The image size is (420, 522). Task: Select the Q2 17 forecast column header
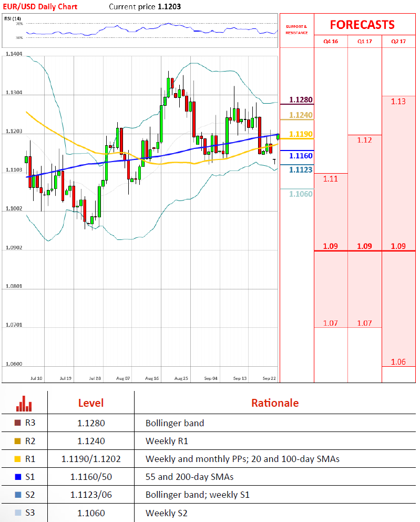point(398,41)
